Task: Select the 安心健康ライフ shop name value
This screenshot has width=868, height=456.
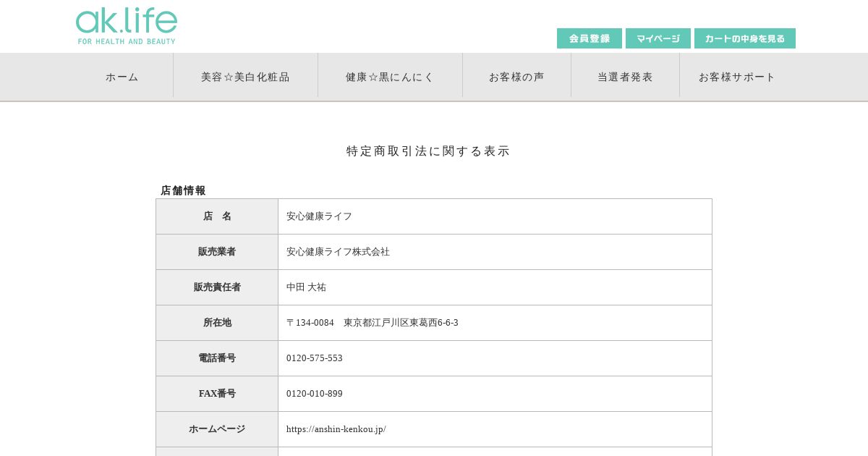Action: 319,216
